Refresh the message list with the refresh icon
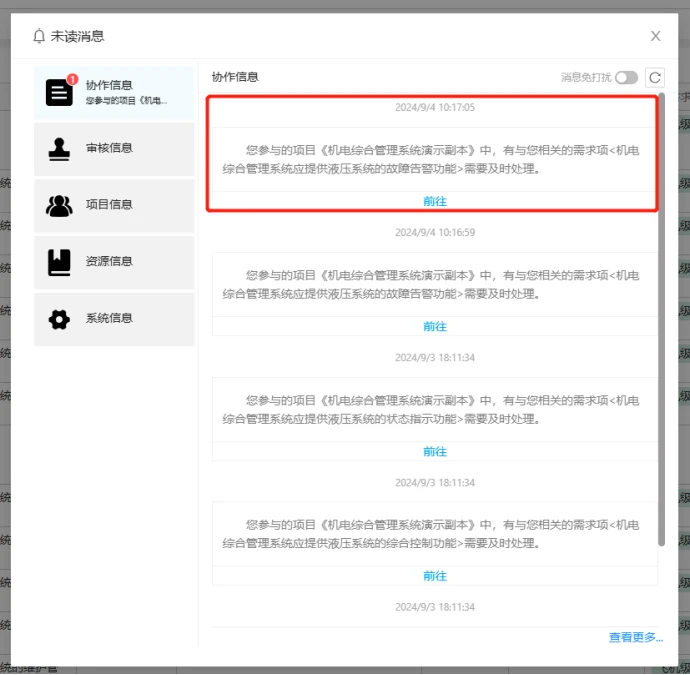The height and width of the screenshot is (675, 690). pyautogui.click(x=654, y=78)
